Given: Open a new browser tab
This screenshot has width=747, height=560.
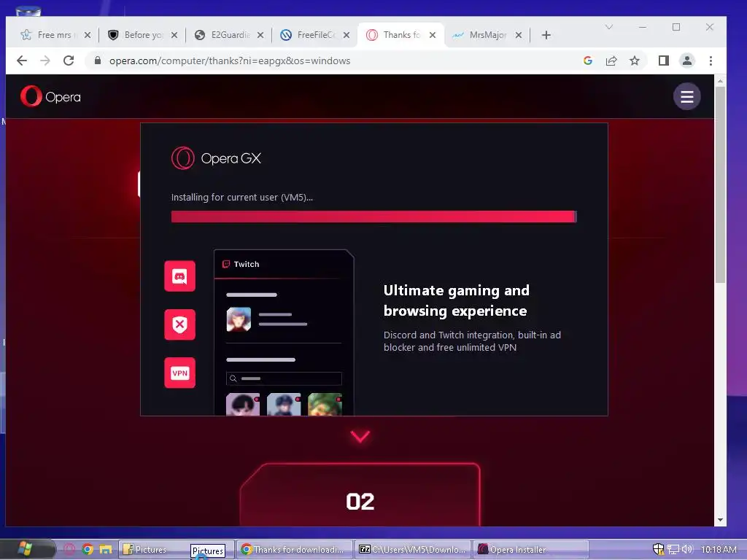Looking at the screenshot, I should coord(546,35).
